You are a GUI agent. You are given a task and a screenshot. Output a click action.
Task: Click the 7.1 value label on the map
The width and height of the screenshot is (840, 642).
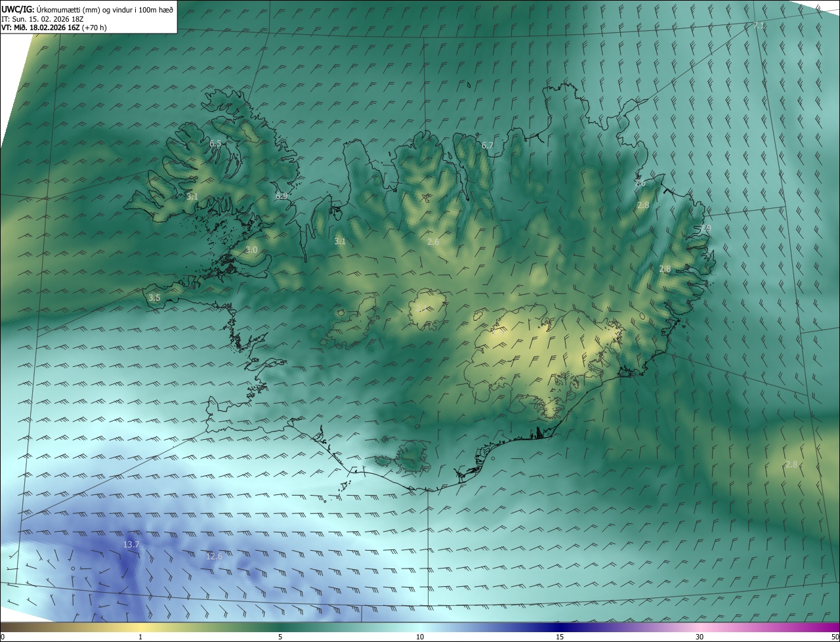(x=759, y=26)
